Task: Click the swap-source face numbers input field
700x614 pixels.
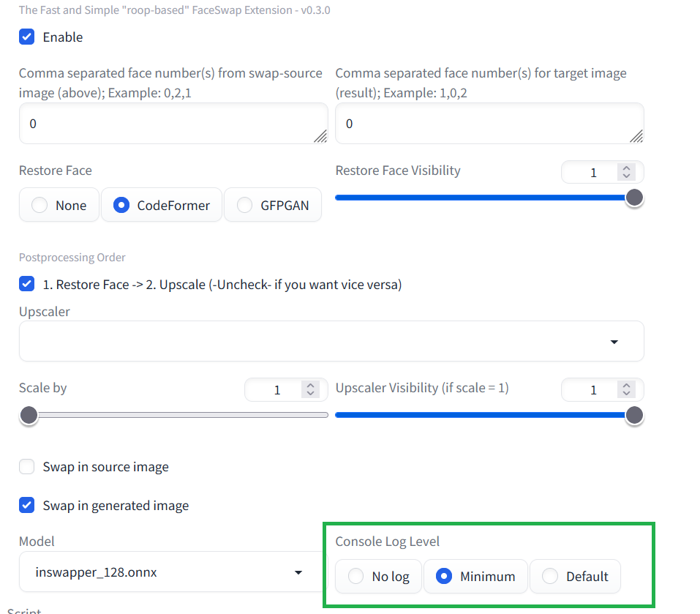Action: tap(173, 123)
